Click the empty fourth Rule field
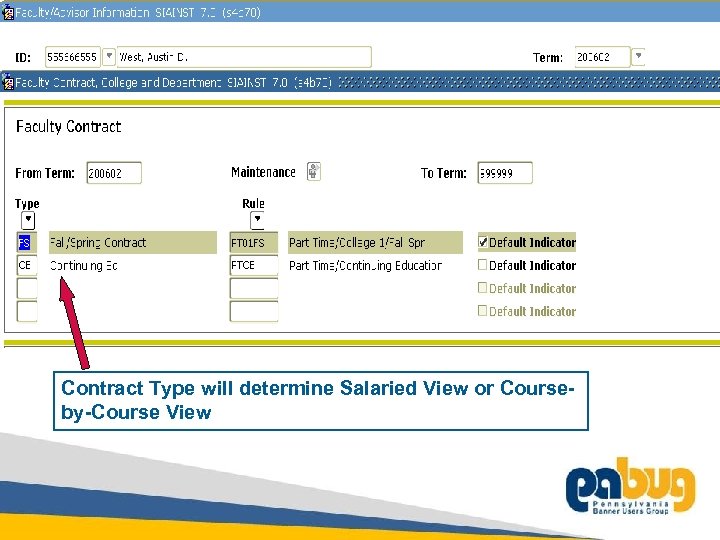Image resolution: width=720 pixels, height=540 pixels. [x=253, y=311]
